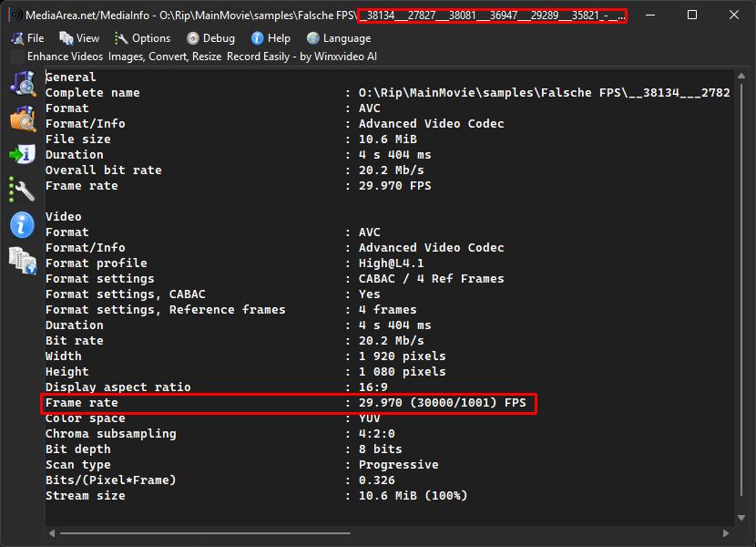Open the Language menu
The width and height of the screenshot is (756, 547).
pyautogui.click(x=339, y=38)
